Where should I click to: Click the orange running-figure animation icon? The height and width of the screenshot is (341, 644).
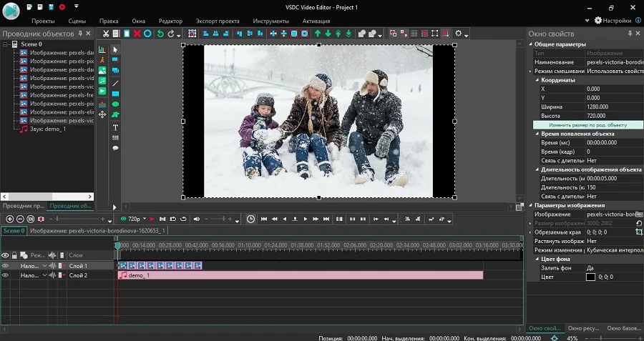102,60
